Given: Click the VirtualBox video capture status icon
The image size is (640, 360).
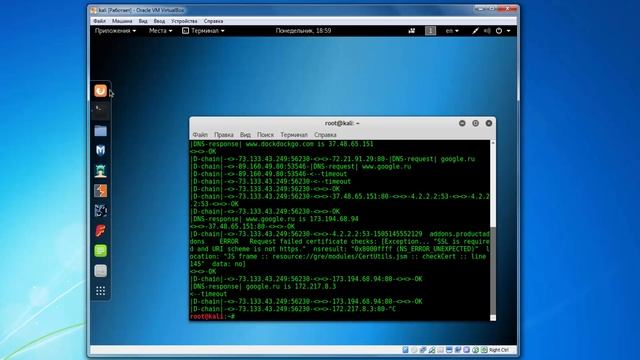Looking at the screenshot, I should pos(458,350).
